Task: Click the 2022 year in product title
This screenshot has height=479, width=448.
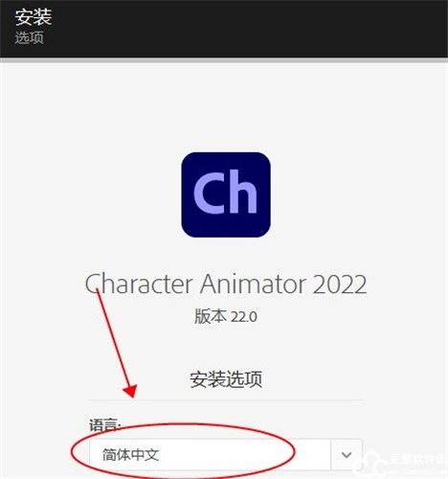Action: [x=340, y=285]
